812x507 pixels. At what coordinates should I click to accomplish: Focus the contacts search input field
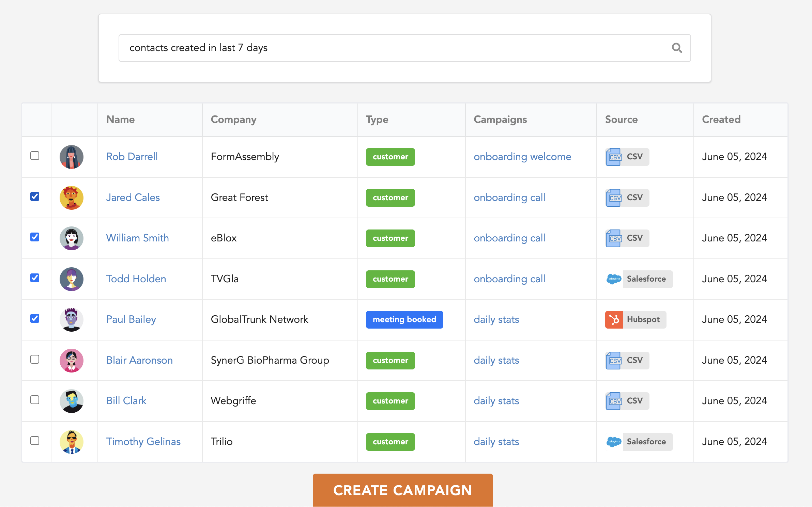(392, 48)
